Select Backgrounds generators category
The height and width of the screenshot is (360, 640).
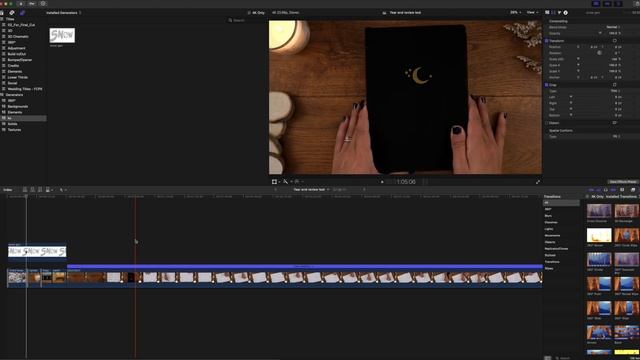pos(18,106)
